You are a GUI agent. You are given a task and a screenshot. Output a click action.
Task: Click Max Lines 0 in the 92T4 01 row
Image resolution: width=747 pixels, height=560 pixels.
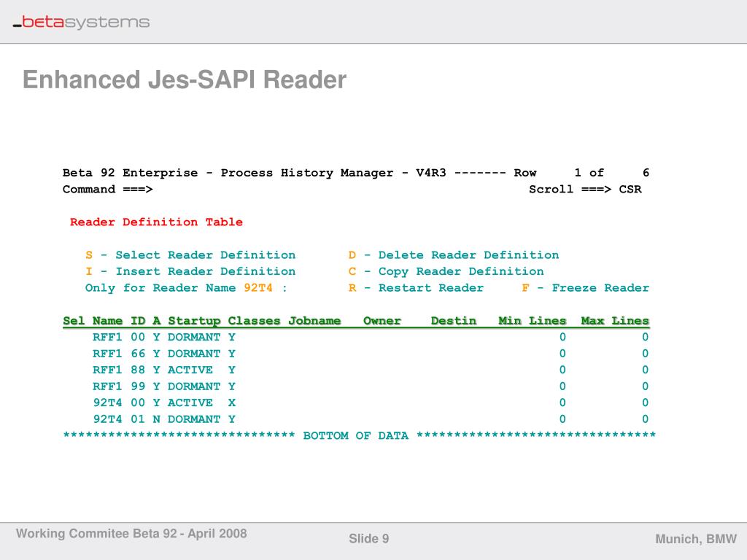(645, 419)
